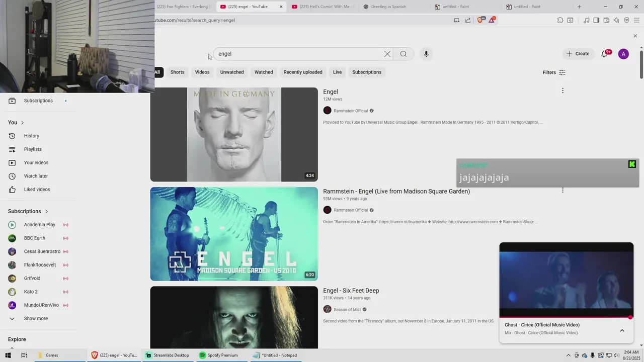The height and width of the screenshot is (362, 644).
Task: Click the share page icon in address bar
Action: pos(468,20)
